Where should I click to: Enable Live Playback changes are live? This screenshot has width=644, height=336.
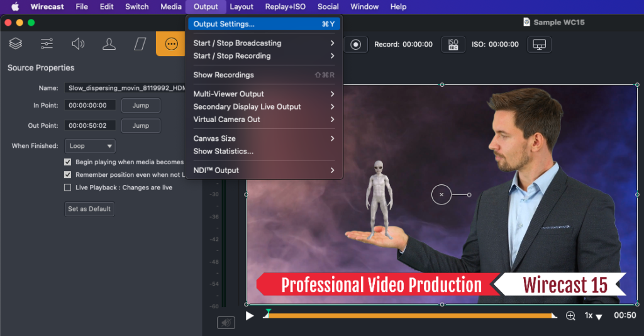[x=68, y=188]
